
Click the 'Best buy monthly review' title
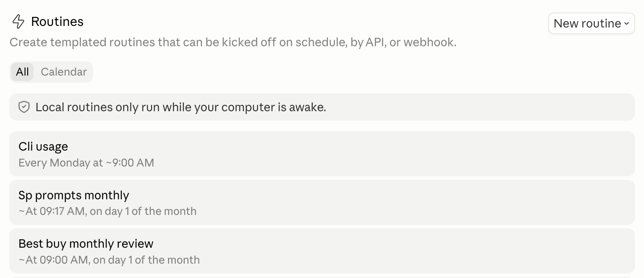pyautogui.click(x=86, y=244)
